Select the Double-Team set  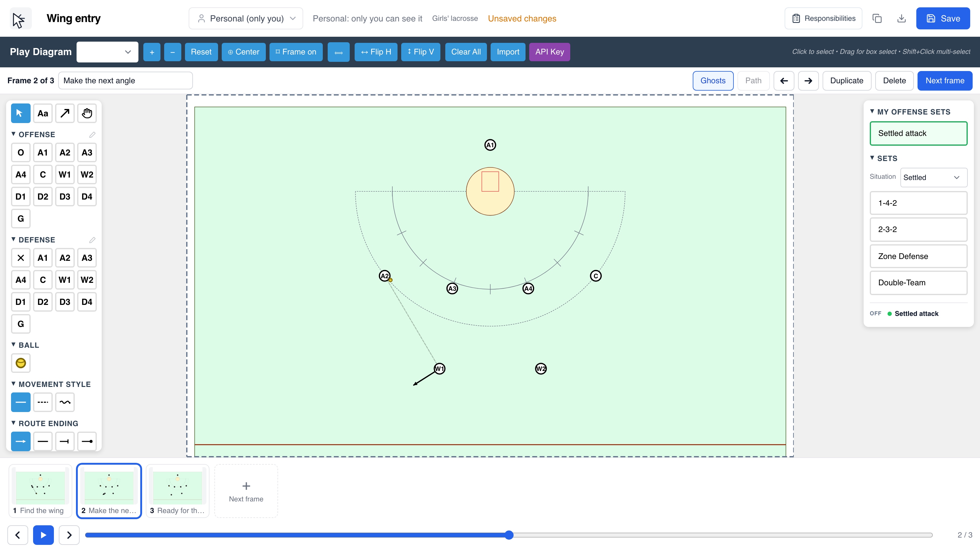918,283
